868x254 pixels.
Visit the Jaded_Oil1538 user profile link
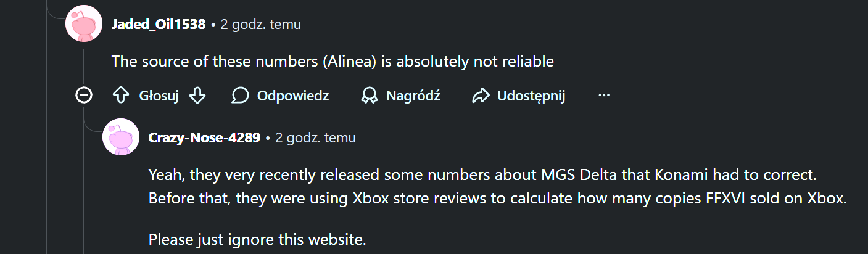[x=159, y=25]
